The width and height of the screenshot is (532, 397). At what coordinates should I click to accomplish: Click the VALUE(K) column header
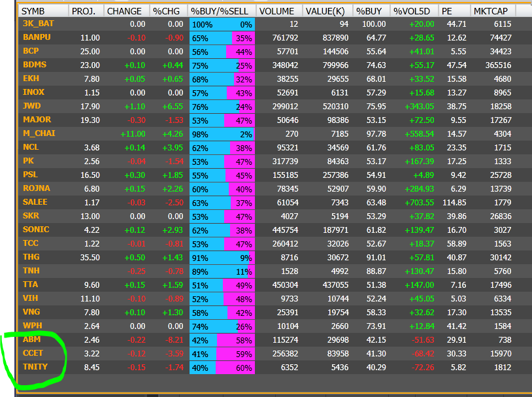[x=327, y=11]
